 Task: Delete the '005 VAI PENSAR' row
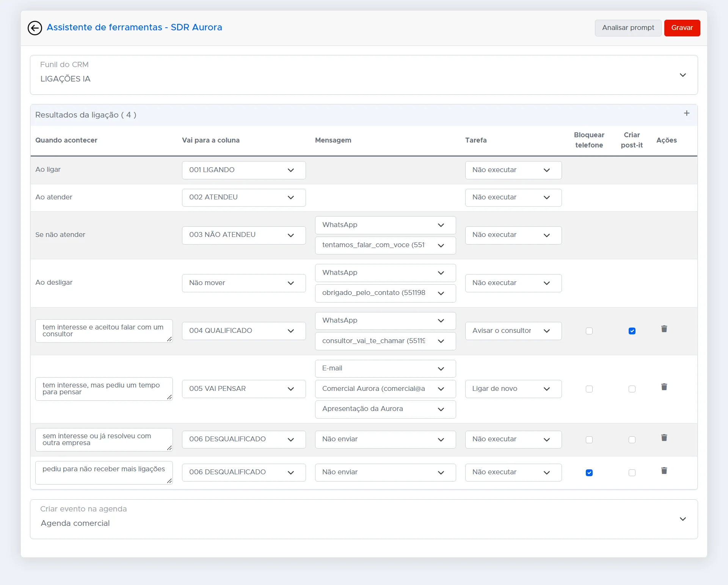[x=664, y=387]
